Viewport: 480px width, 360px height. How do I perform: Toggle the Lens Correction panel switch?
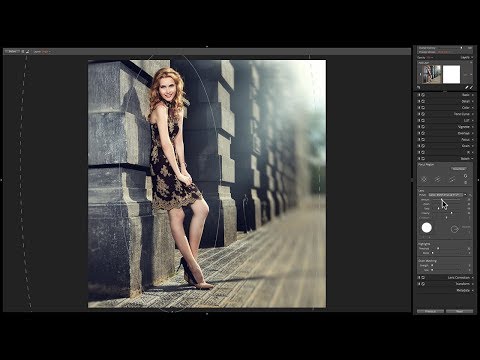click(x=419, y=277)
